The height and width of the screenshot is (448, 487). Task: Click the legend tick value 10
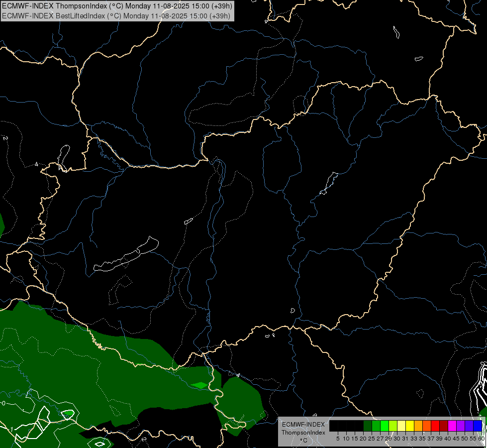[346, 439]
